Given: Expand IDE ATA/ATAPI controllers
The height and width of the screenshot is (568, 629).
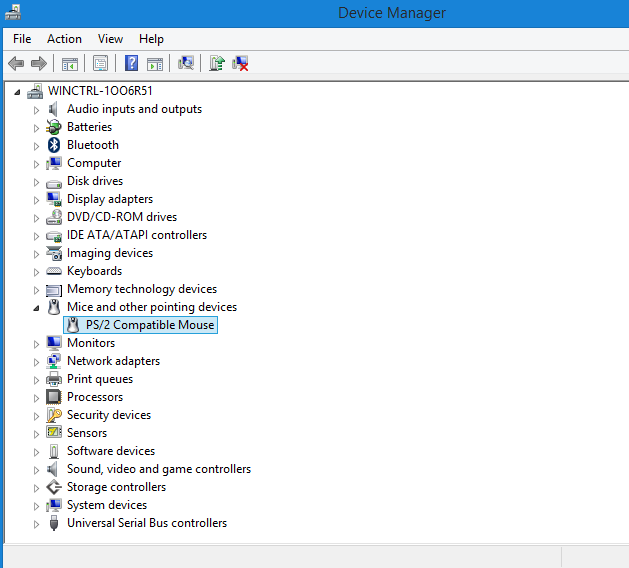Looking at the screenshot, I should (36, 236).
